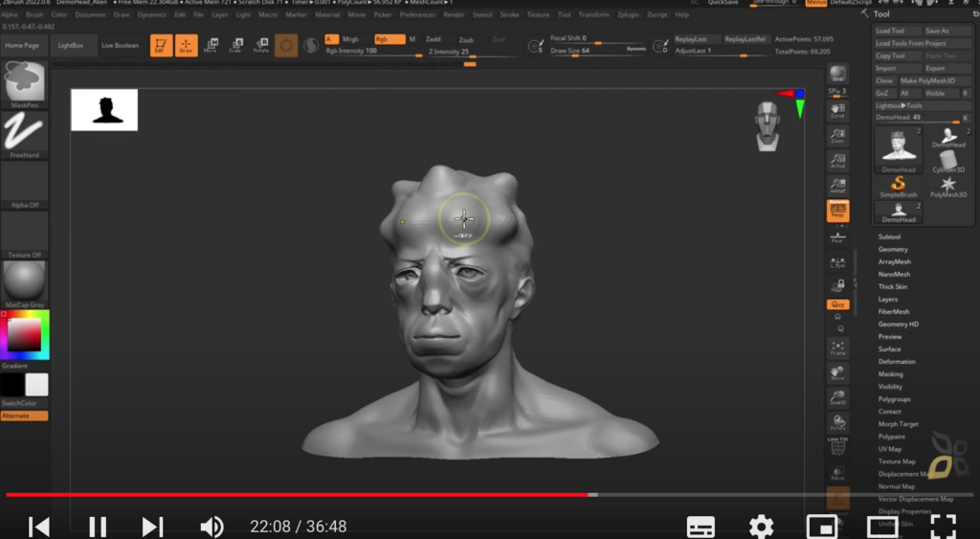Viewport: 980px width, 539px height.
Task: Activate Draw mode button
Action: click(x=186, y=46)
